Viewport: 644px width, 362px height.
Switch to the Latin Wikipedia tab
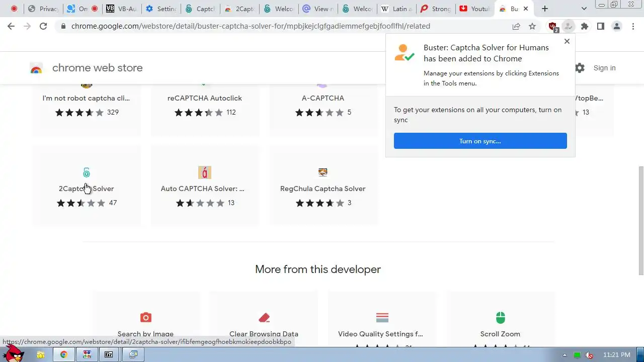396,9
